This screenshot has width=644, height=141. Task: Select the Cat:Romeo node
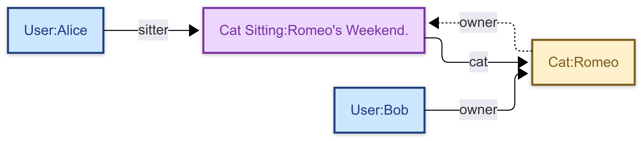pos(583,62)
